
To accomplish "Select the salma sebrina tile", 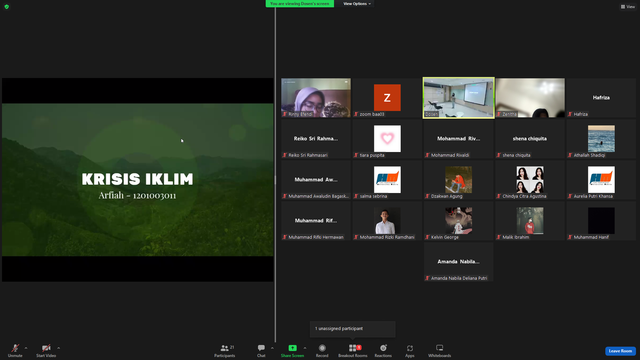I will (387, 180).
